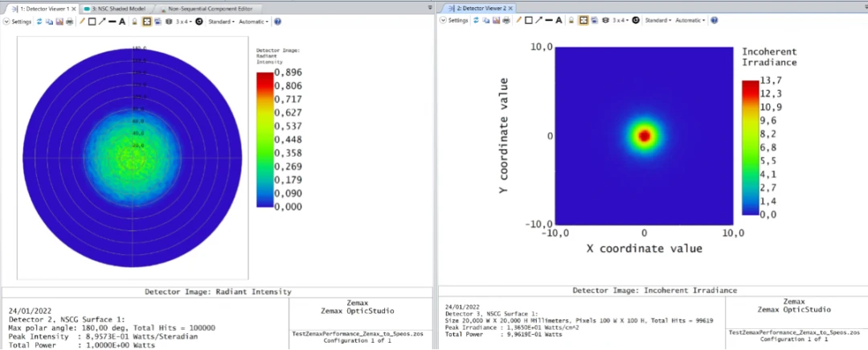Toggle the lock window icon in Detector Viewer 1
Image resolution: width=868 pixels, height=350 pixels.
point(134,22)
